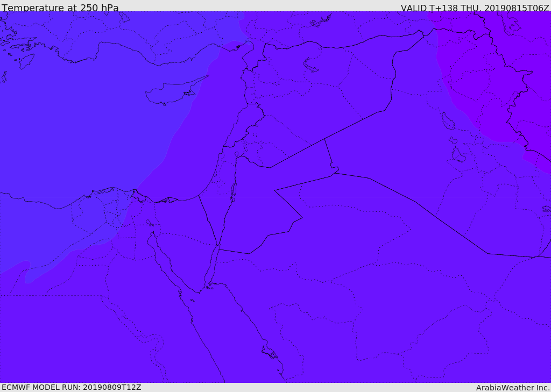Click the island of Cyprus
Viewport: 551px width, 392px height.
pyautogui.click(x=174, y=92)
